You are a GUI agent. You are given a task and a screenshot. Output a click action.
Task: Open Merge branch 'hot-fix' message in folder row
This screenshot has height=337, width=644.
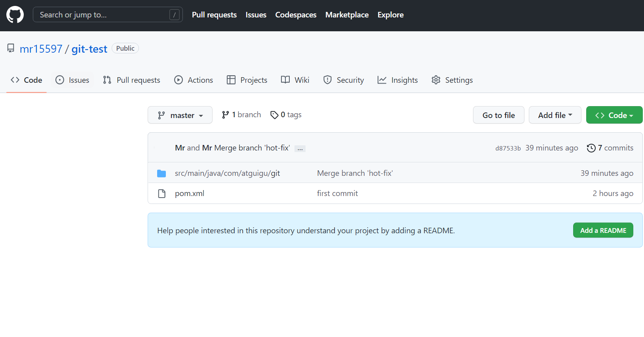pyautogui.click(x=355, y=173)
